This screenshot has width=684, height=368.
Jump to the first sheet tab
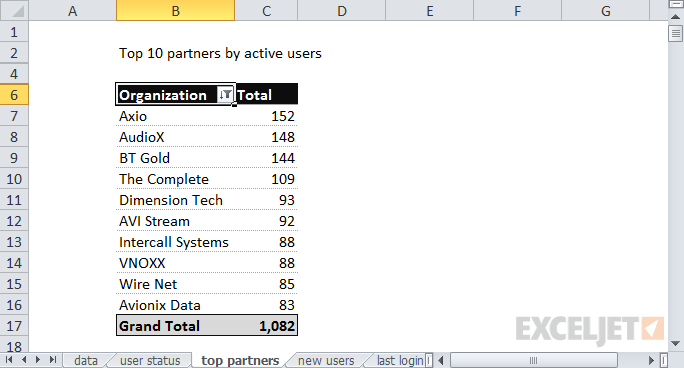[x=9, y=360]
